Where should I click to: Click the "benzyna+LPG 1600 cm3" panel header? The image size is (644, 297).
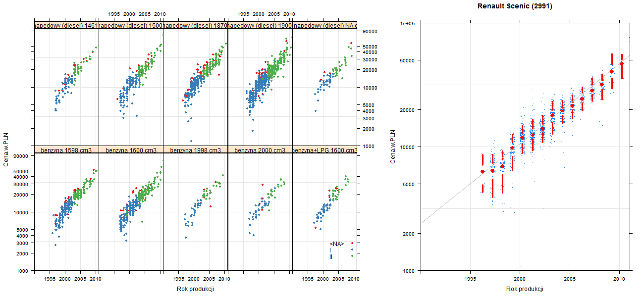[x=324, y=149]
